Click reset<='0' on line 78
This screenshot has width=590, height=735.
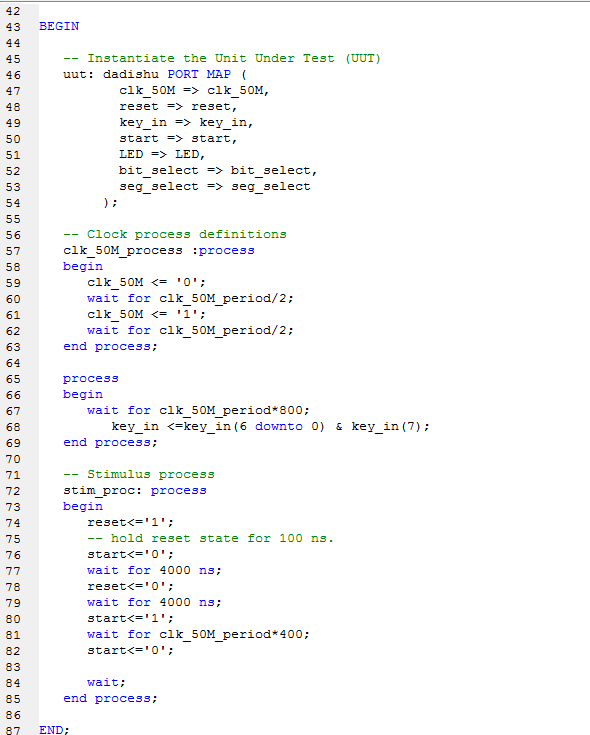coord(130,586)
